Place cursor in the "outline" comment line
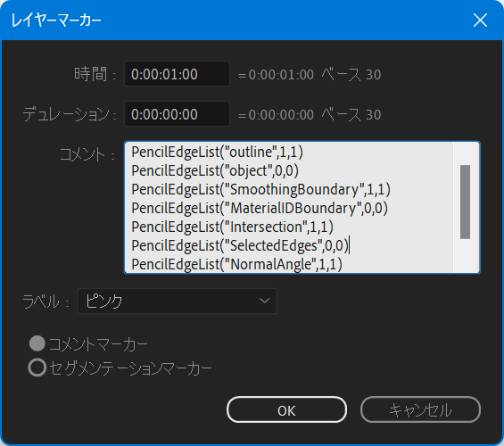 218,152
